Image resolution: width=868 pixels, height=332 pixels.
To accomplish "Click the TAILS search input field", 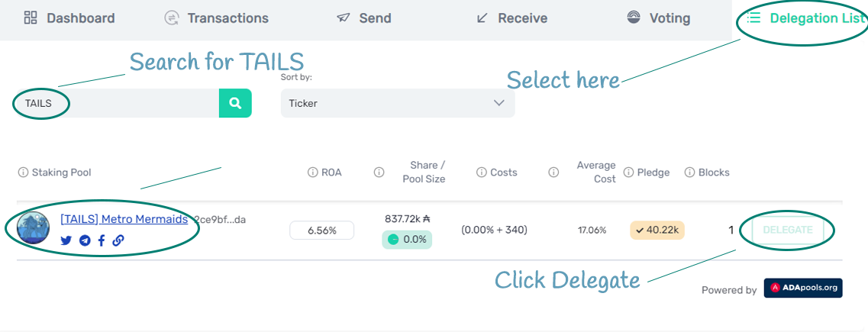I will tap(118, 103).
